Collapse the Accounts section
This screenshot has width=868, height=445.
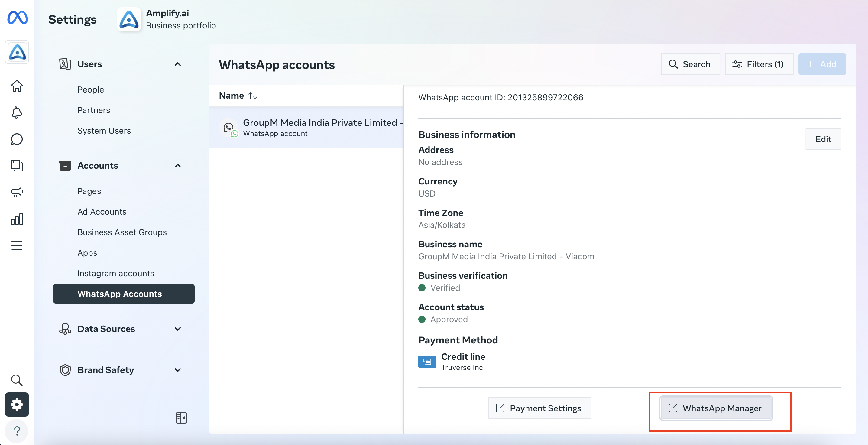click(x=178, y=166)
